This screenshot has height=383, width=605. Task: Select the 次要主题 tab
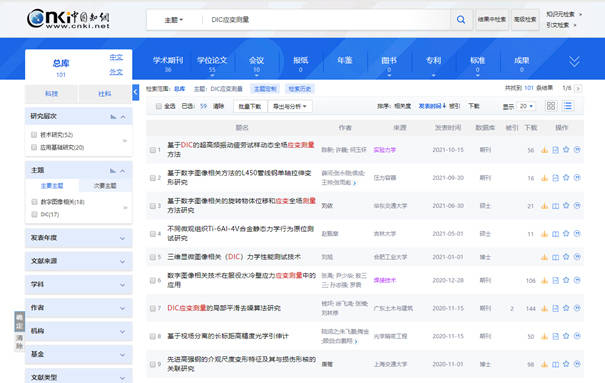(x=105, y=186)
